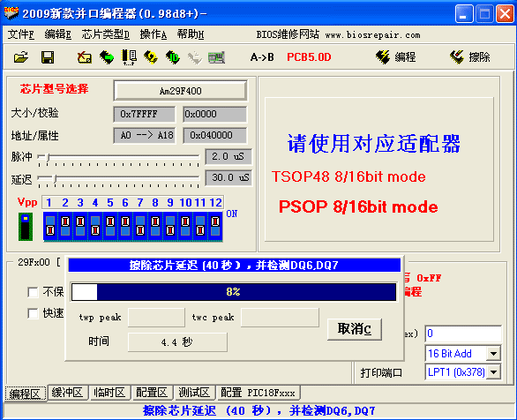The height and width of the screenshot is (420, 517).
Task: Open the 帮助H menu
Action: coord(191,34)
